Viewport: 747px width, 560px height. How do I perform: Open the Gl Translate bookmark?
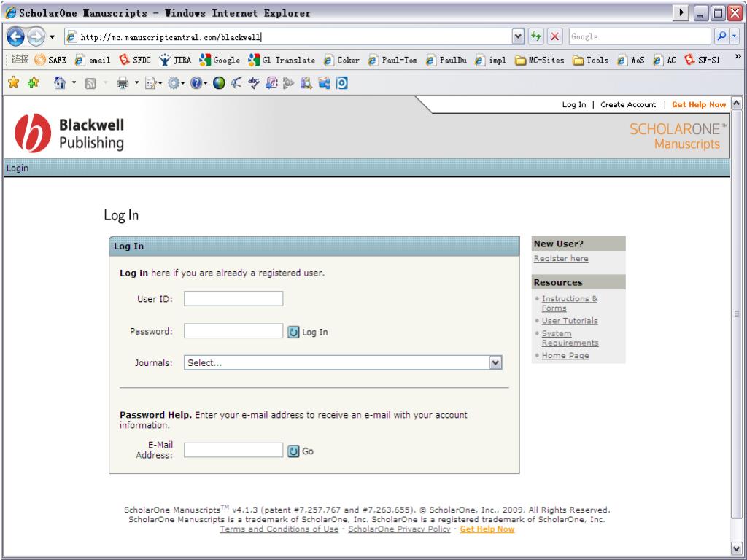click(x=282, y=60)
